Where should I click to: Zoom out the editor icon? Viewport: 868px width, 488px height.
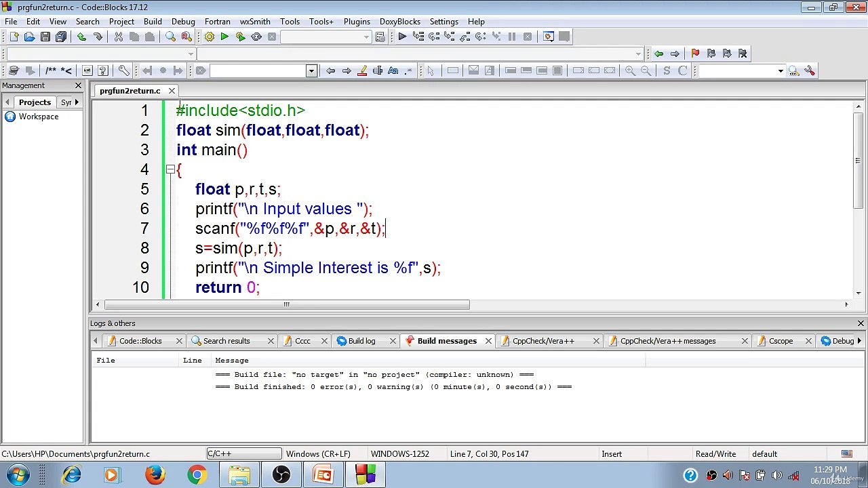click(x=646, y=70)
